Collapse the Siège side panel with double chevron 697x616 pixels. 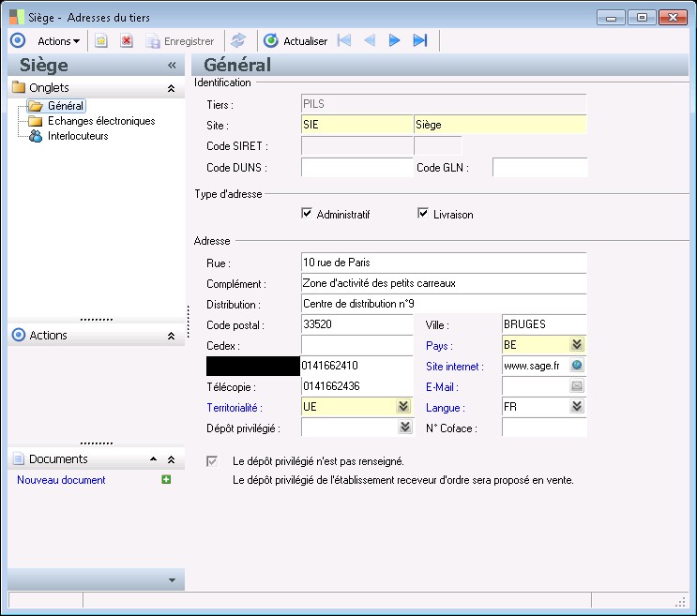click(x=172, y=66)
